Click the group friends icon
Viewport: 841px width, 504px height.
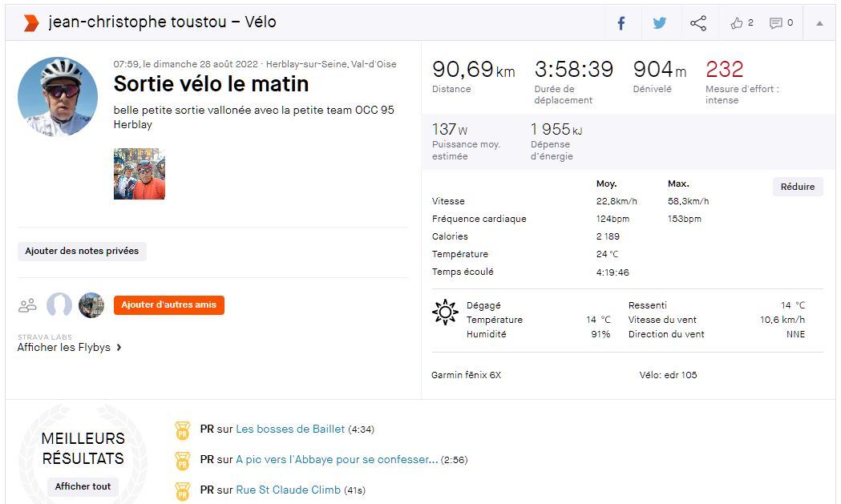point(28,305)
